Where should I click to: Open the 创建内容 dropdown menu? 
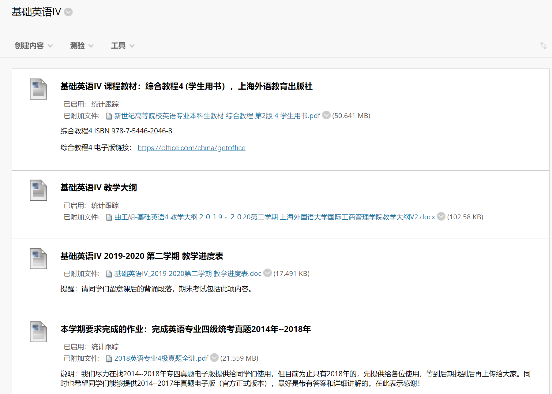click(x=33, y=45)
